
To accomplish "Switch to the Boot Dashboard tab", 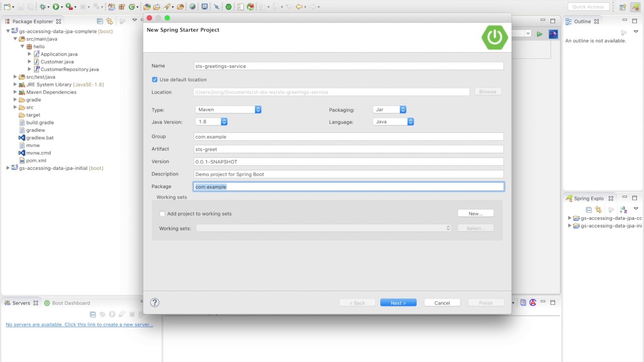I will tap(67, 303).
